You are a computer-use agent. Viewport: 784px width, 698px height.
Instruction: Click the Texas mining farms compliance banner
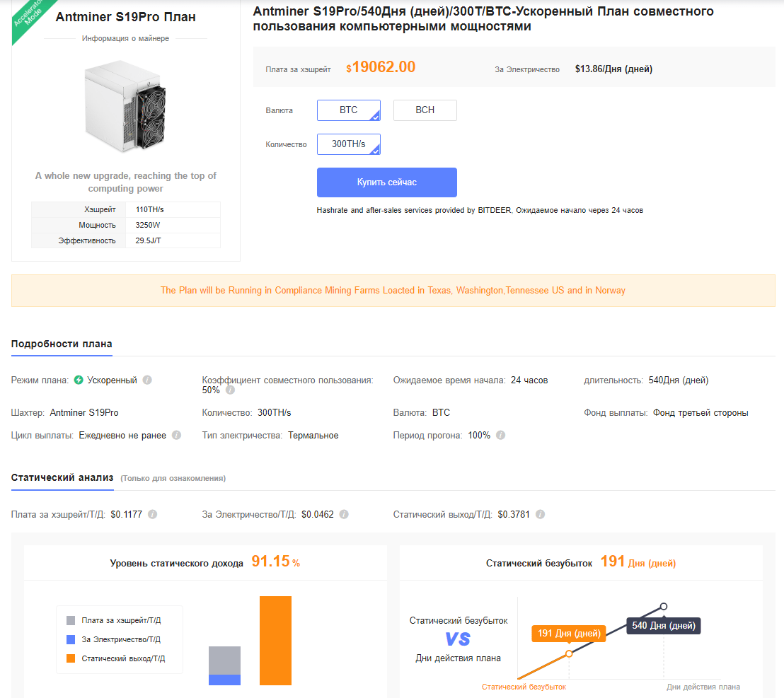[393, 291]
